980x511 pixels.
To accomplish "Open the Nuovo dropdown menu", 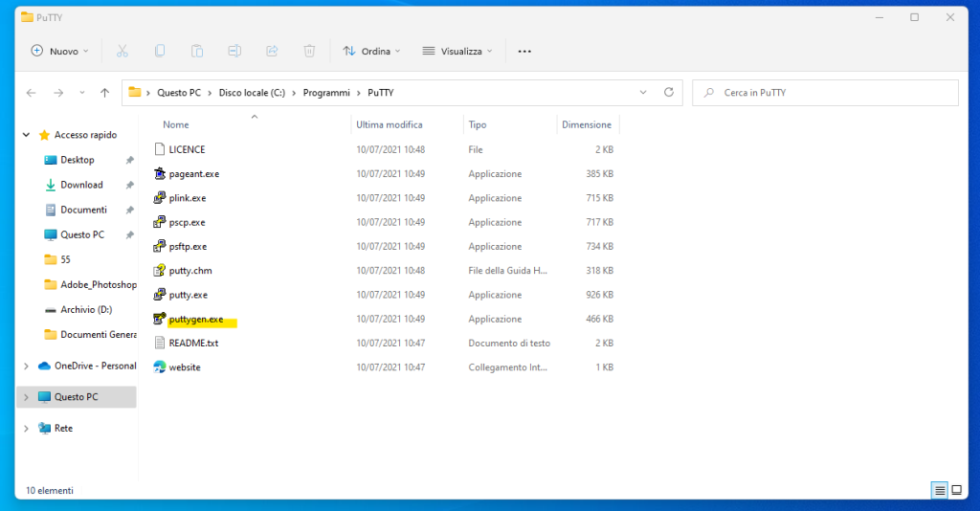I will [x=59, y=51].
